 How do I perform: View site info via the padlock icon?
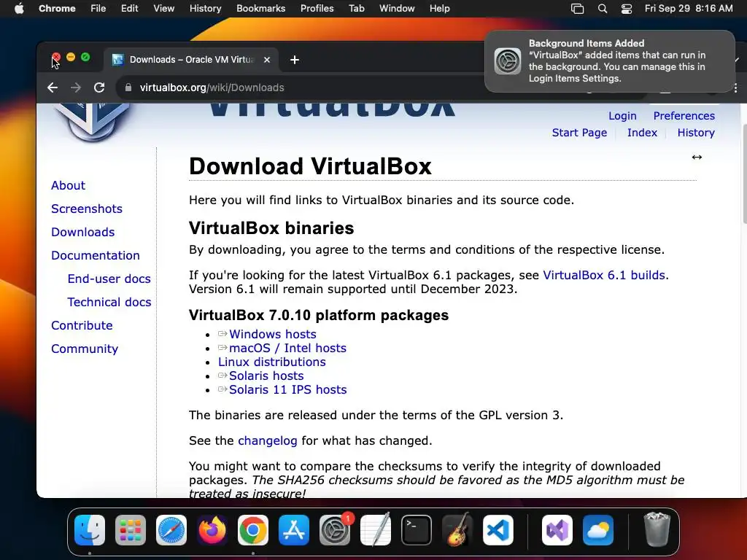point(128,87)
